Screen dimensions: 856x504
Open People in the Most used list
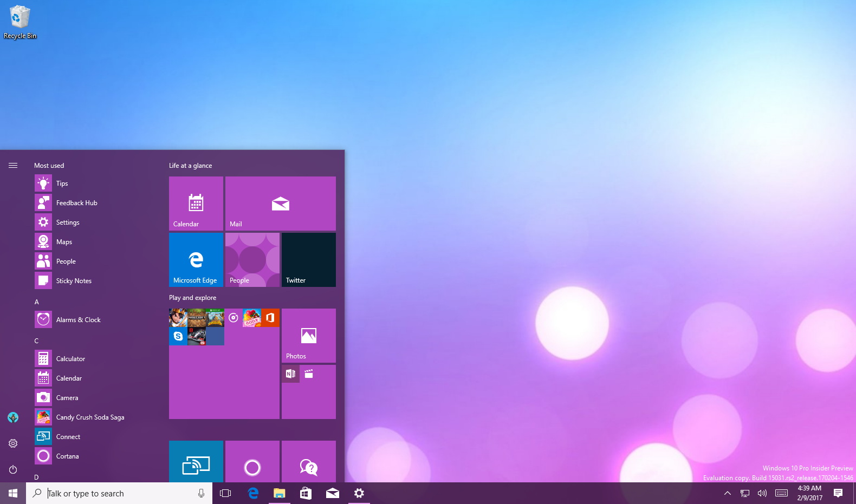tap(98, 261)
